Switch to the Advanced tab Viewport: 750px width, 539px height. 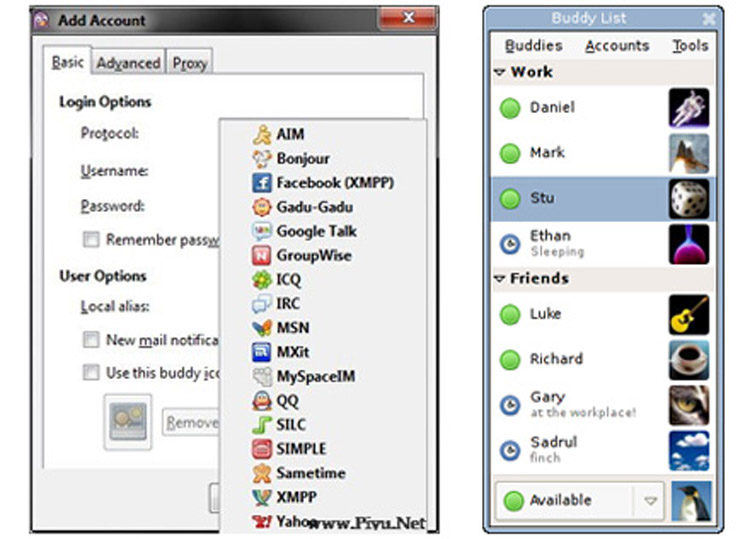point(128,63)
